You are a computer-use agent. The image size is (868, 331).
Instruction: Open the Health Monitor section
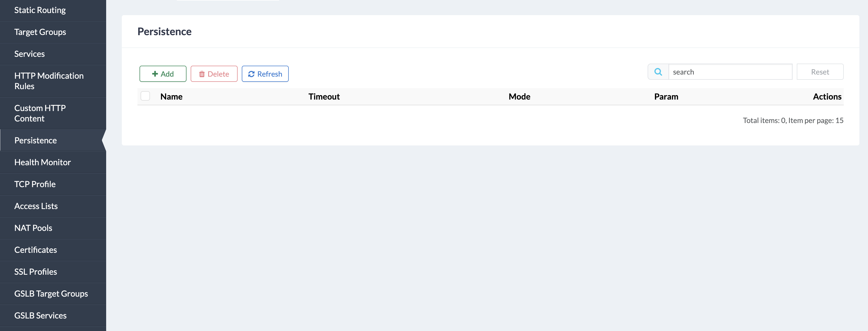click(43, 162)
